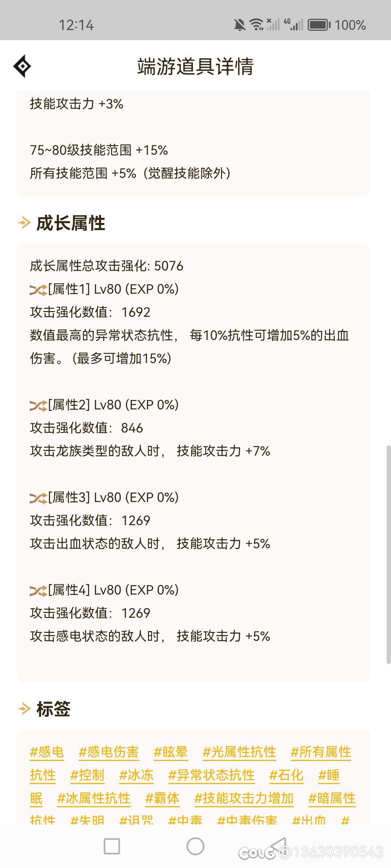Open the #控制 tag

[88, 775]
